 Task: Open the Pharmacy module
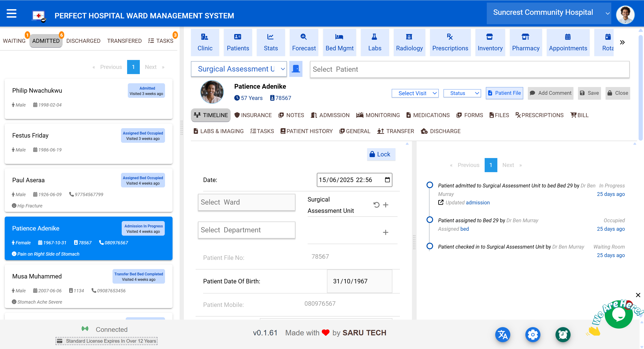pos(526,43)
